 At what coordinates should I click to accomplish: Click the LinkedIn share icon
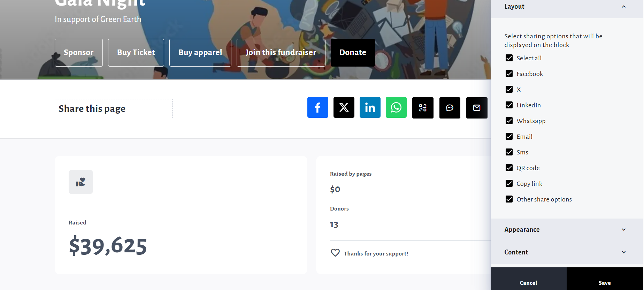point(370,107)
